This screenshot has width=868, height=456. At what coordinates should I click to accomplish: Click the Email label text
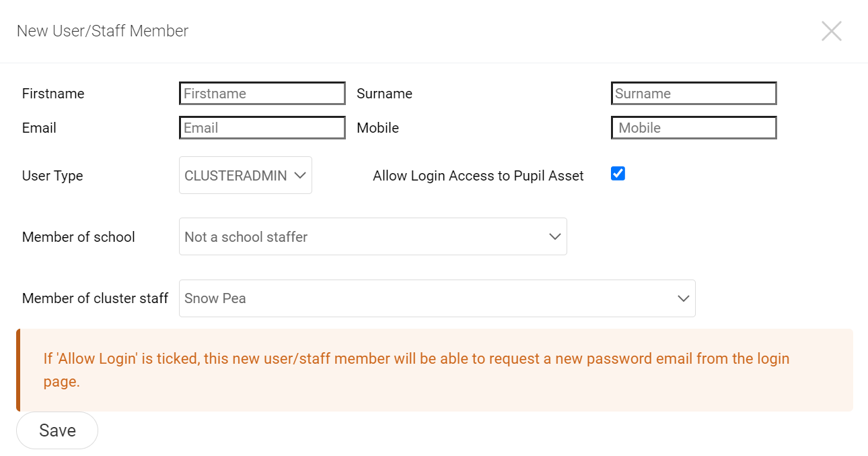click(x=39, y=128)
